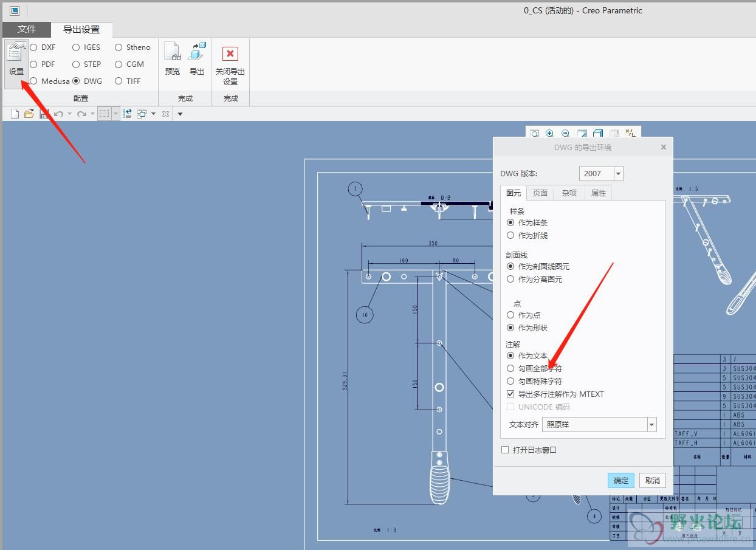The image size is (756, 550).
Task: Select 勾画特殊字符 annotation option
Action: point(510,381)
